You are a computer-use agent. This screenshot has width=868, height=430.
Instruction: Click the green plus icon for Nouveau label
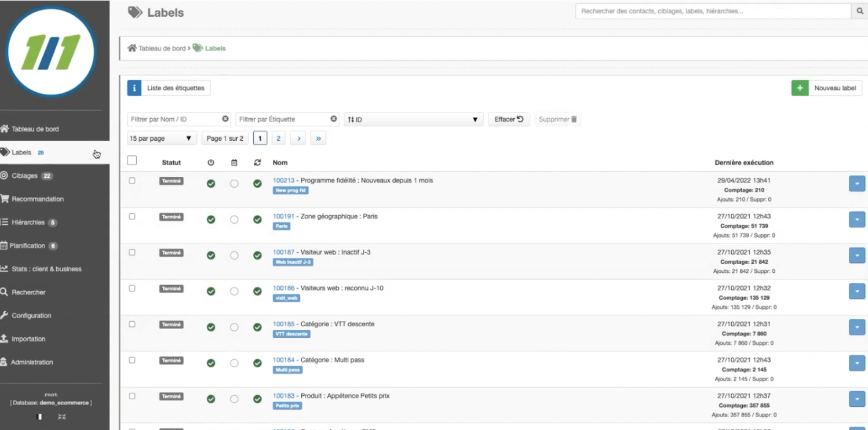pos(800,88)
